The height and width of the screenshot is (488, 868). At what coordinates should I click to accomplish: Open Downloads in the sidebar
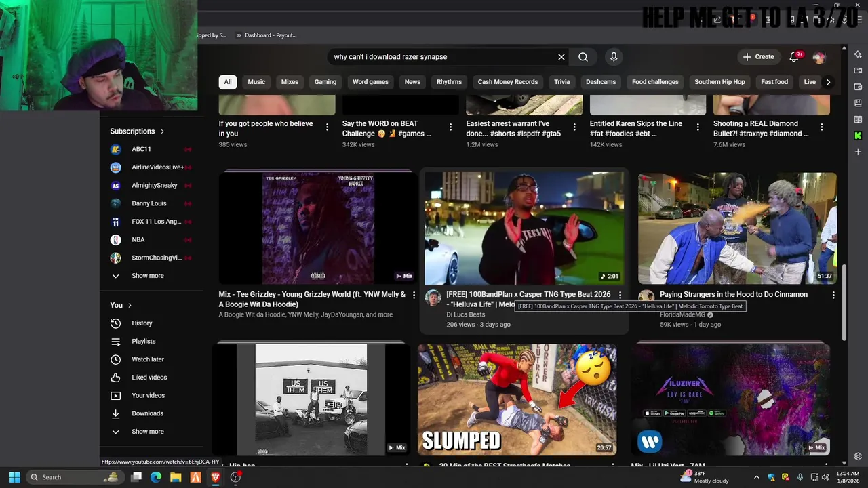151,413
